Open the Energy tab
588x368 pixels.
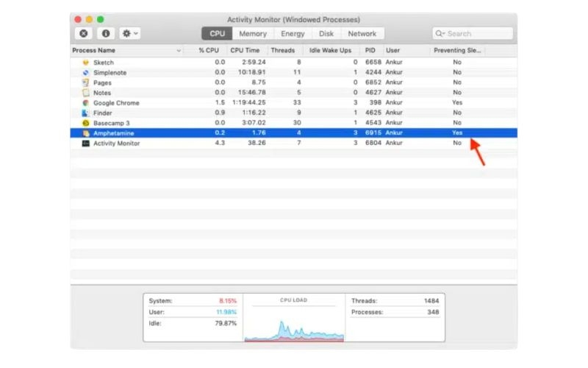pos(293,33)
